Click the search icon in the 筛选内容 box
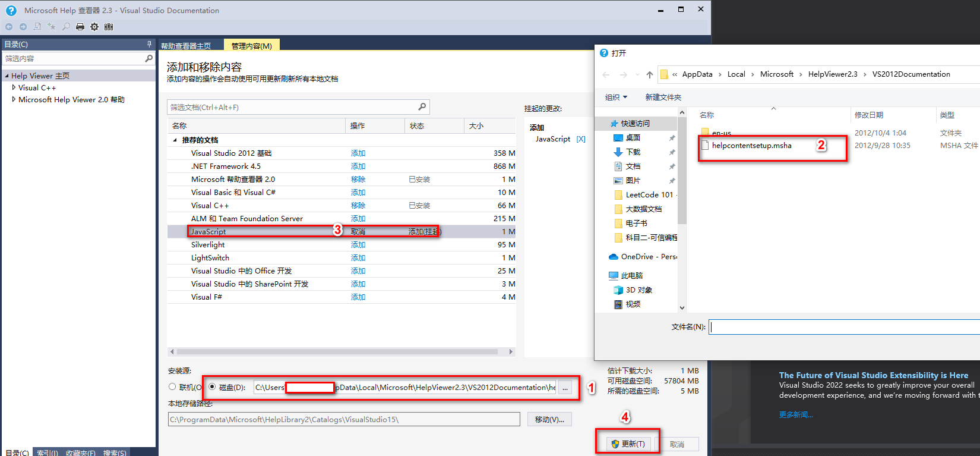This screenshot has height=456, width=980. [x=149, y=58]
